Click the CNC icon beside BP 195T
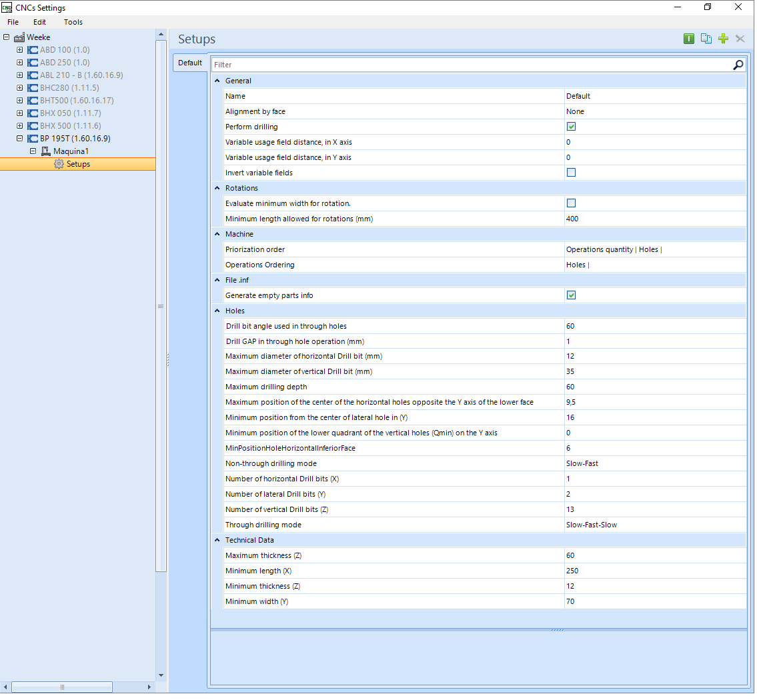This screenshot has width=757, height=700. coord(33,139)
